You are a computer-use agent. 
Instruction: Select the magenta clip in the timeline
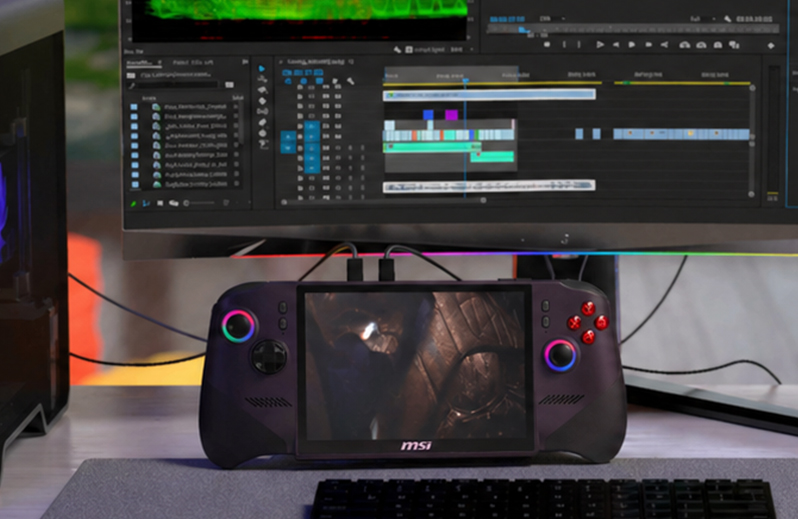[x=451, y=115]
